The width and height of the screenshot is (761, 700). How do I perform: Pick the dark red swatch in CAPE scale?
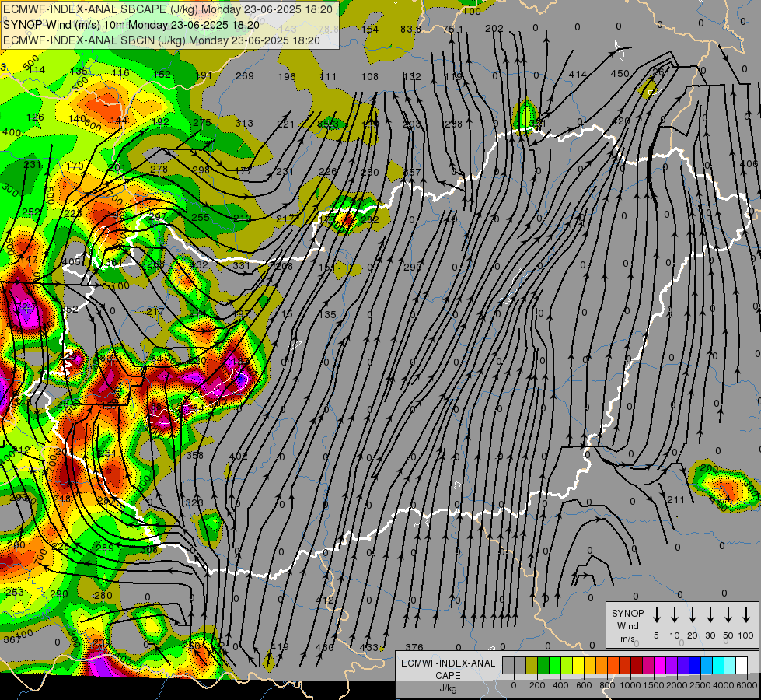(637, 665)
